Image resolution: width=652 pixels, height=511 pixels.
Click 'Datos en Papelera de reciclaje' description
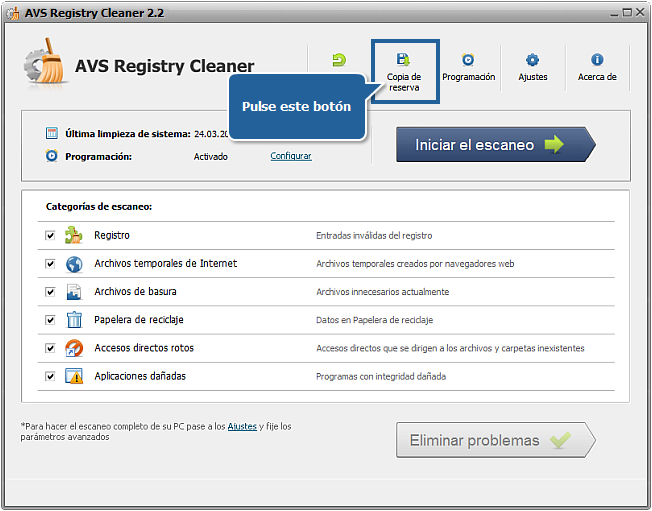374,320
